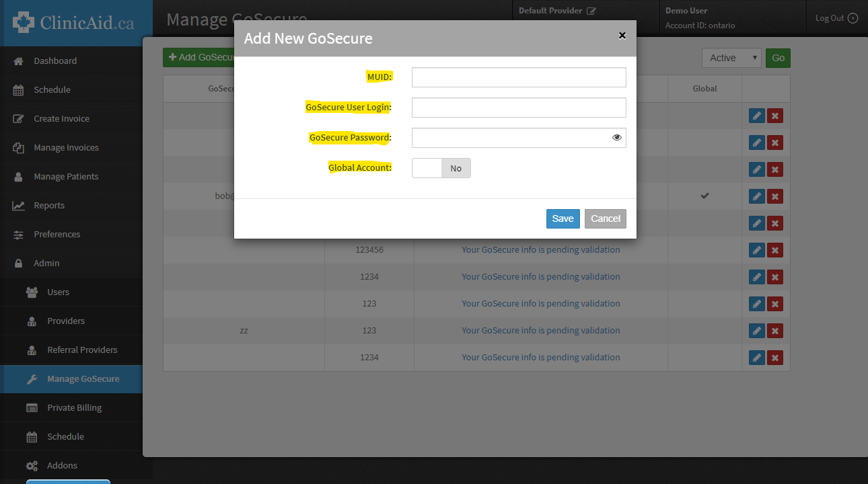Click the Addons gears icon
Image resolution: width=868 pixels, height=484 pixels.
tap(32, 465)
